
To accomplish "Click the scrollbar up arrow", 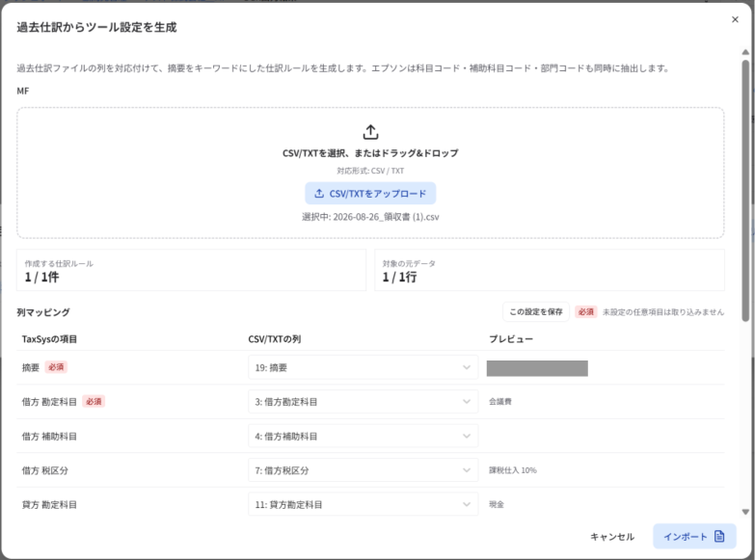I will pos(745,52).
